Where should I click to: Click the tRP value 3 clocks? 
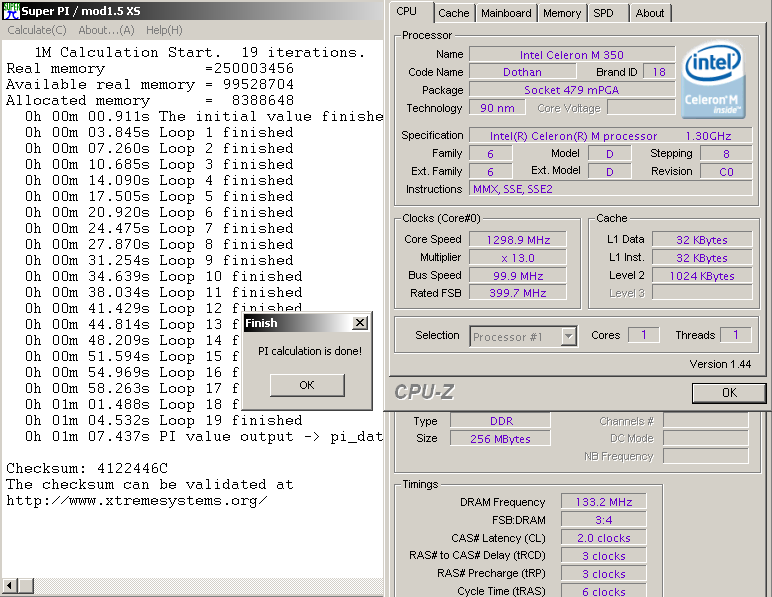(x=604, y=574)
